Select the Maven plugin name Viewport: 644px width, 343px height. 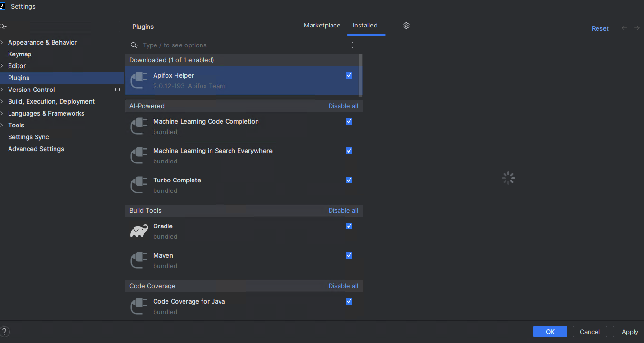click(x=163, y=255)
